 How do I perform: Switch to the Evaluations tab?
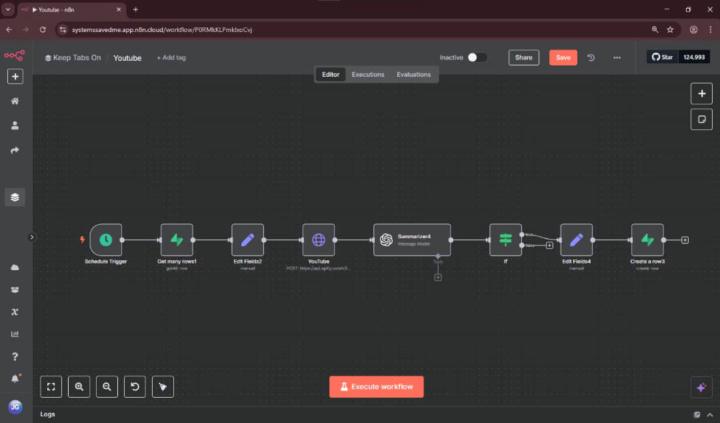pos(414,74)
